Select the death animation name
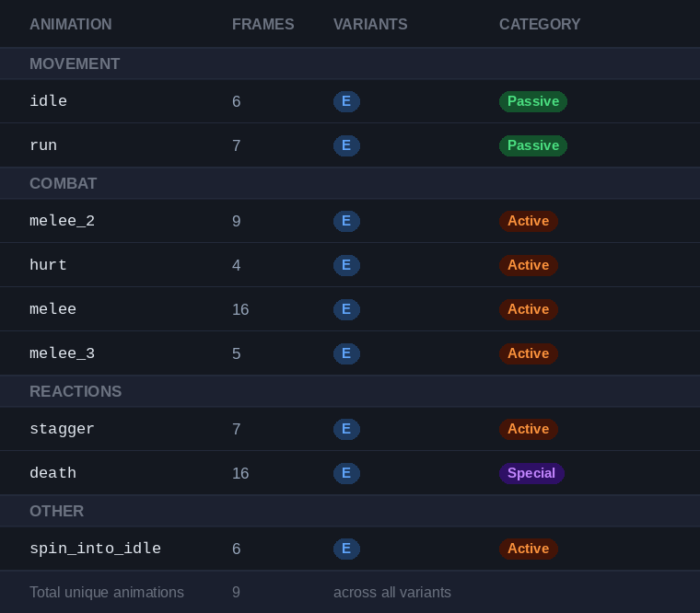Screen dimensions: 700x613 pyautogui.click(x=52, y=473)
